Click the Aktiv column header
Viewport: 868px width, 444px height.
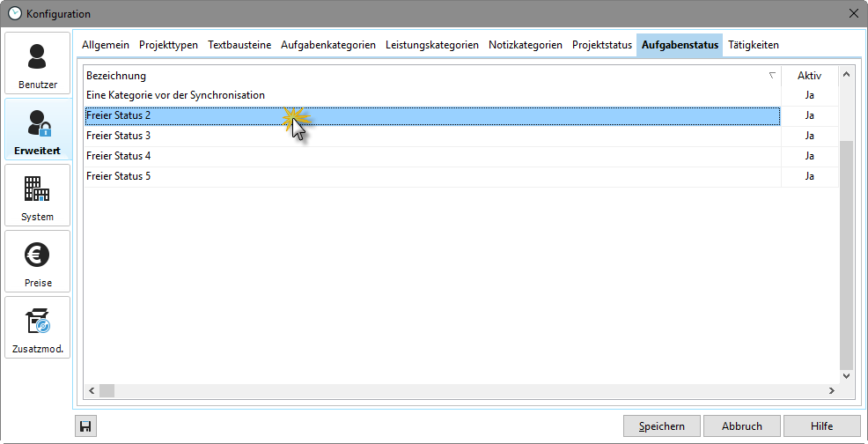808,76
